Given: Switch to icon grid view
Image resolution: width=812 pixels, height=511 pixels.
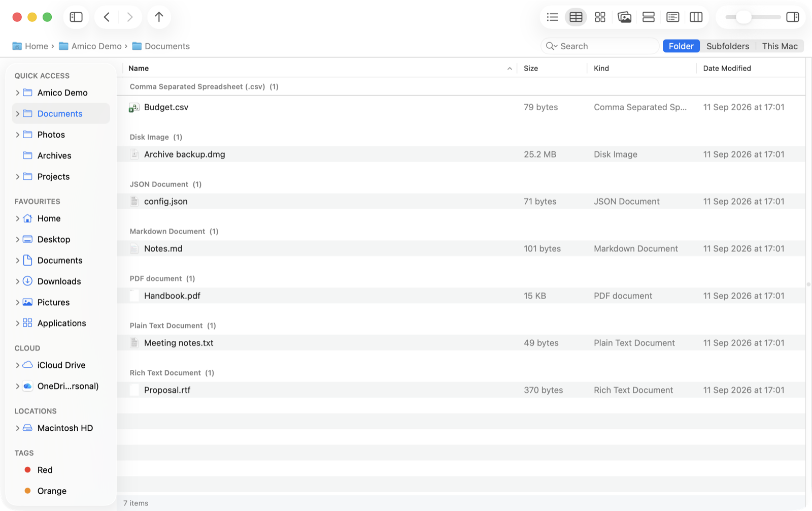Looking at the screenshot, I should [600, 17].
